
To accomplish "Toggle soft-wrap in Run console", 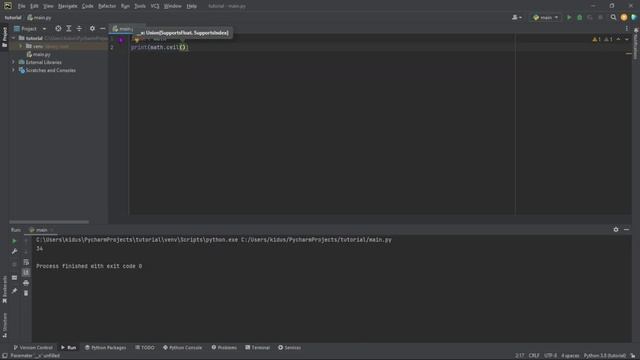I will (26, 262).
